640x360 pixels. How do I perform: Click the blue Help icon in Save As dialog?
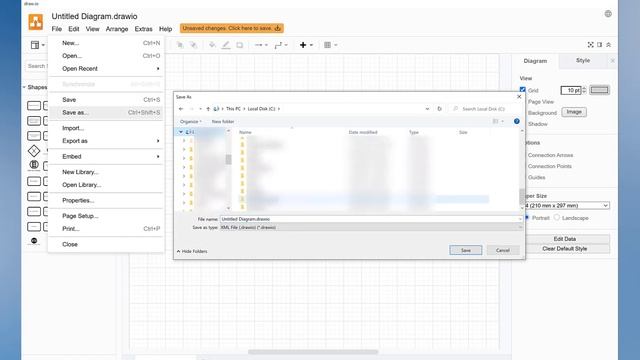pyautogui.click(x=517, y=121)
